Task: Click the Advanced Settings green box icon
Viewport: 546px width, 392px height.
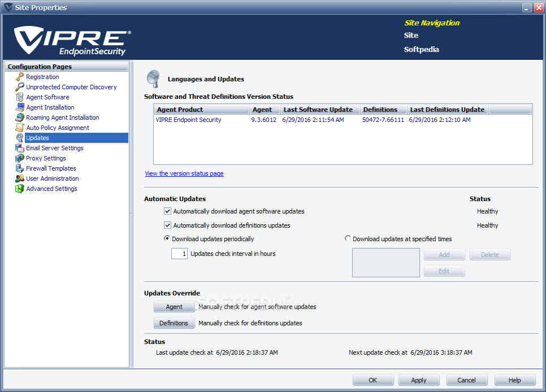Action: [19, 189]
